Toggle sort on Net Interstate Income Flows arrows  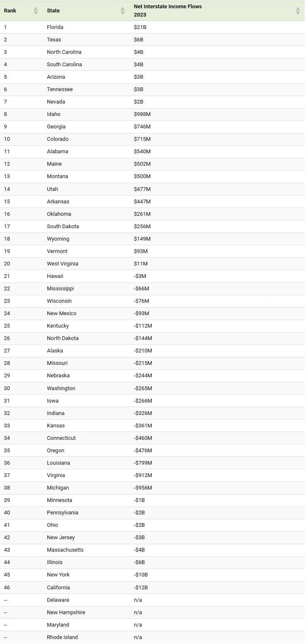(x=298, y=11)
